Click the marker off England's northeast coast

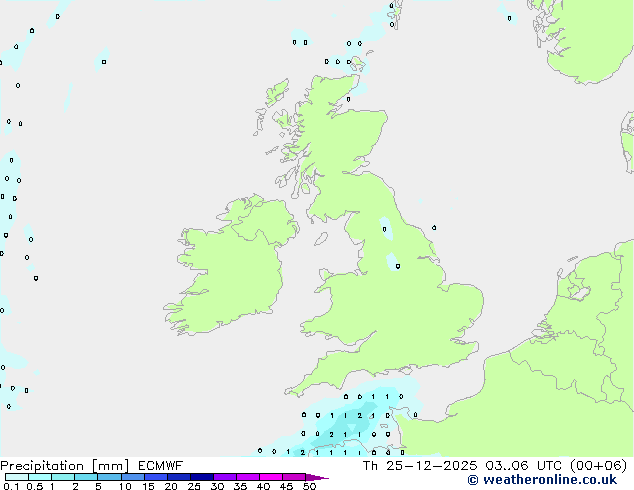point(433,228)
